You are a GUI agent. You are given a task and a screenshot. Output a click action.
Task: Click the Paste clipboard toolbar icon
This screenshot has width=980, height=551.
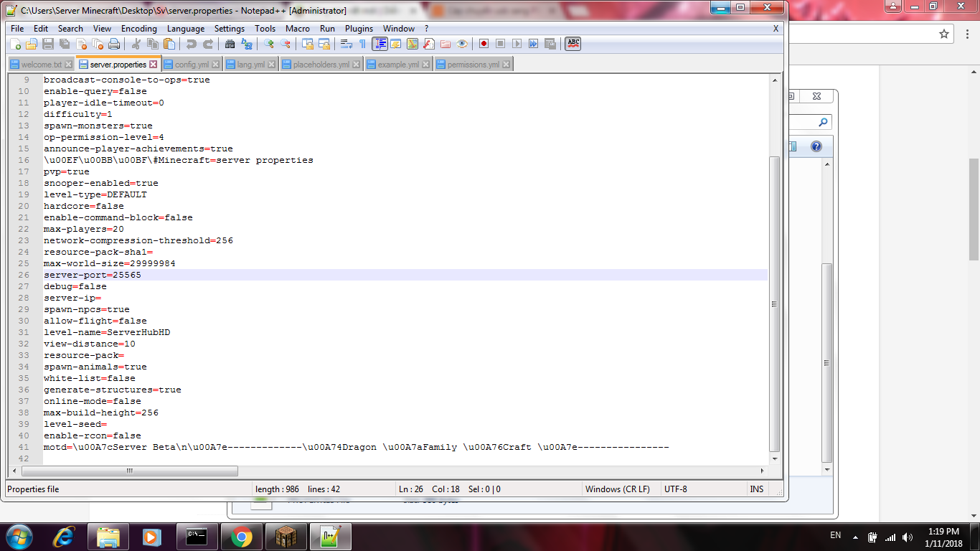169,44
